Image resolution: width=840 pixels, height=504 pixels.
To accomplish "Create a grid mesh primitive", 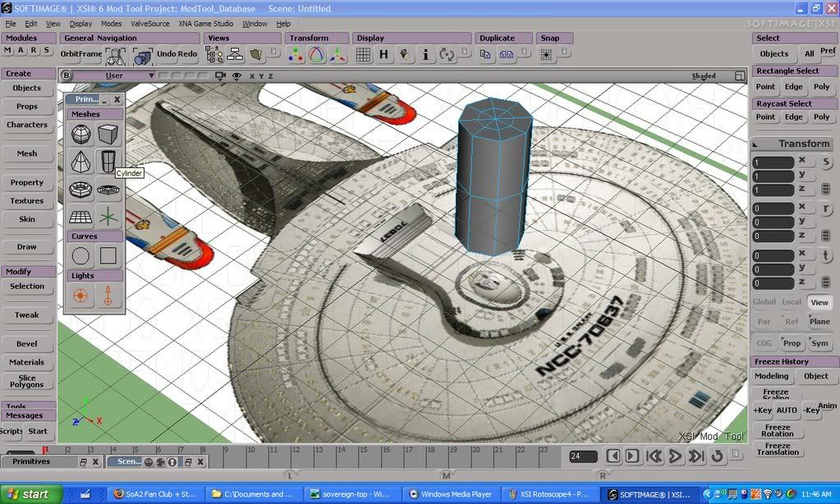I will coord(81,217).
